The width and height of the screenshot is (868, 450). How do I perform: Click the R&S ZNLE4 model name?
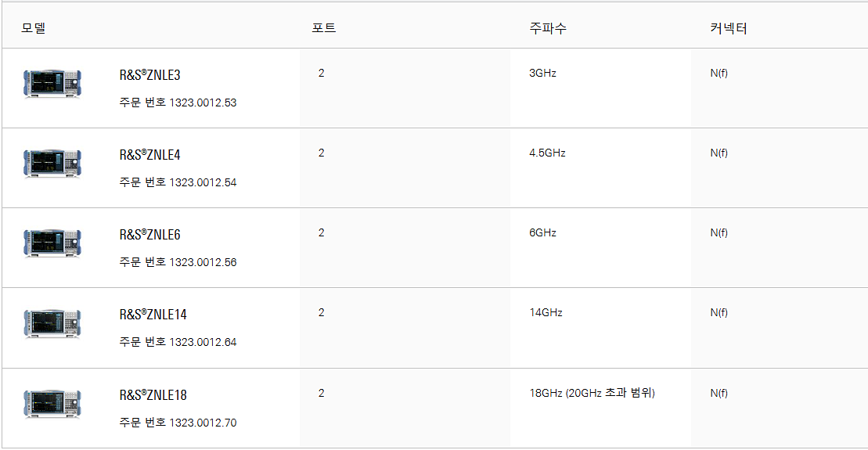[150, 154]
